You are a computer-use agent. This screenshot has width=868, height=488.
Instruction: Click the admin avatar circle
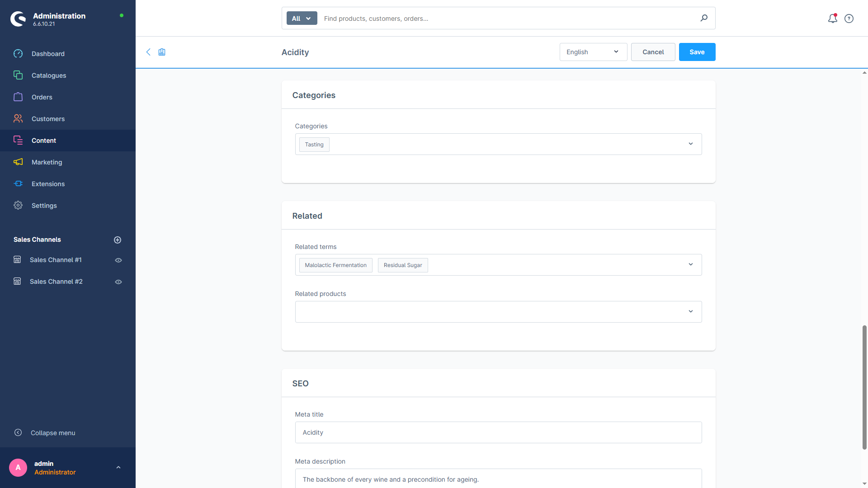pos(18,468)
